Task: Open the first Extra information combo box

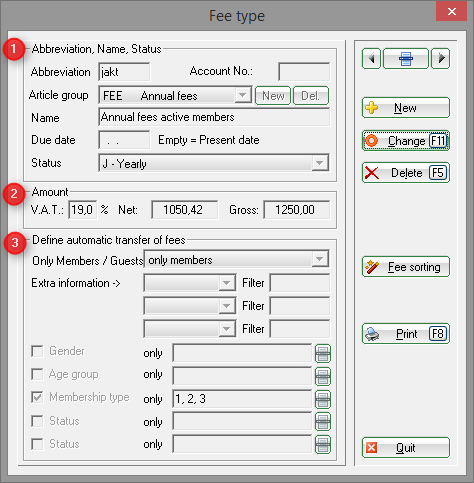Action: 190,283
